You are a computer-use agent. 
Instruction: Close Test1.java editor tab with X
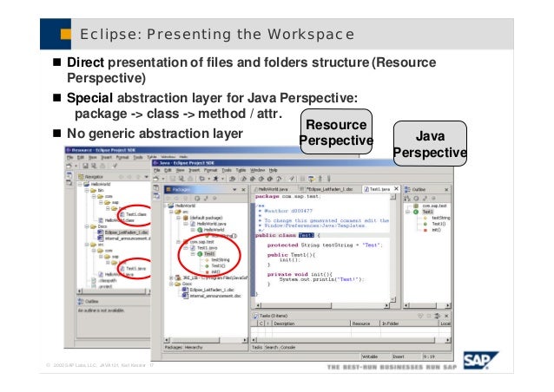click(x=397, y=189)
